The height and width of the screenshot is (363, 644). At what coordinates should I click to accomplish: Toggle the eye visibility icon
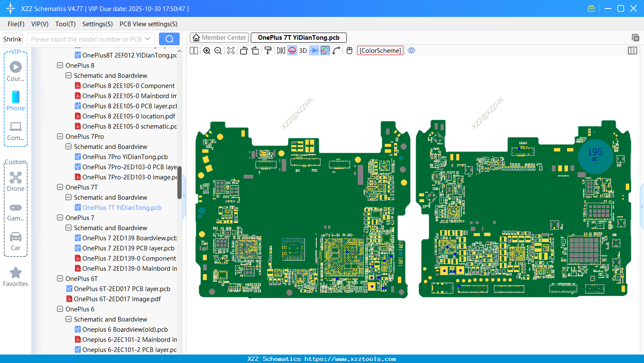coord(411,51)
